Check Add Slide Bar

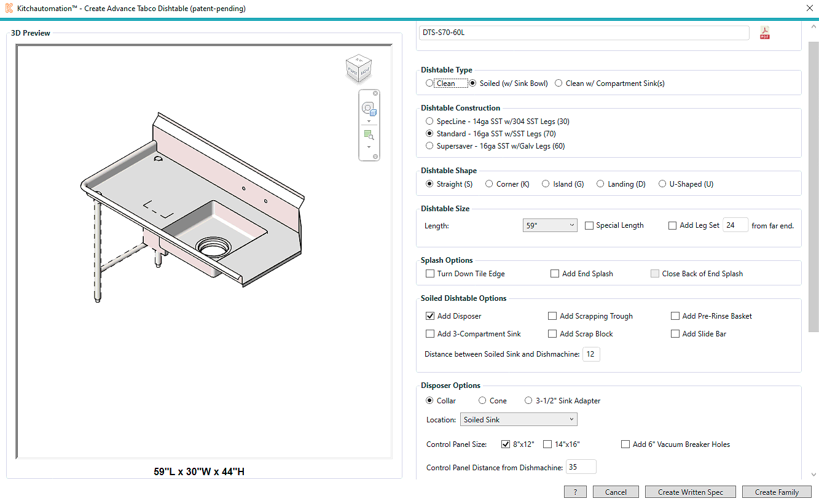pyautogui.click(x=675, y=334)
